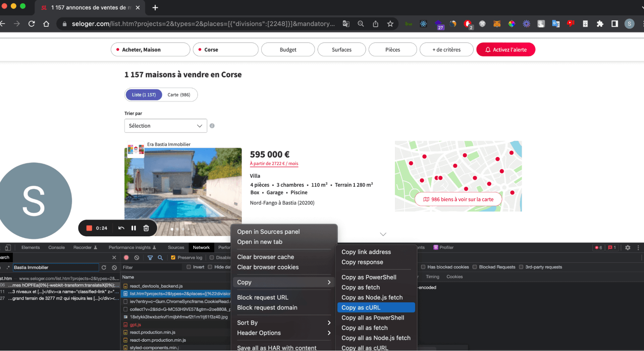
Task: Delete the recording with the trash icon
Action: point(146,228)
